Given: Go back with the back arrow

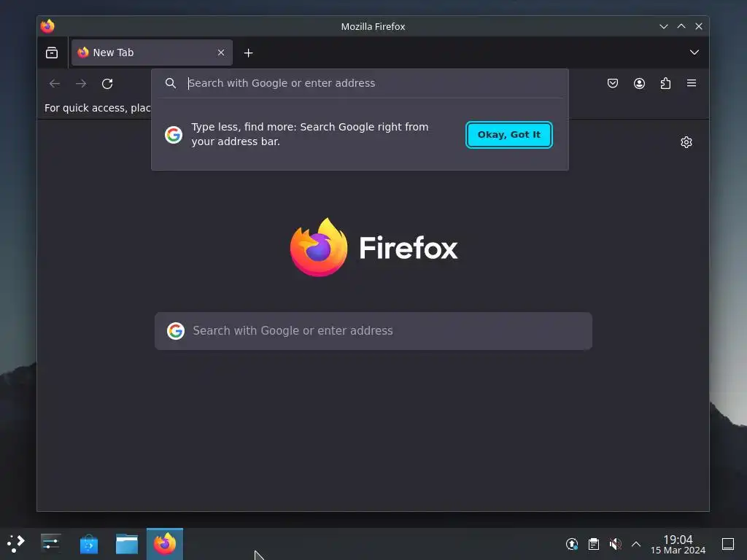Looking at the screenshot, I should point(55,83).
